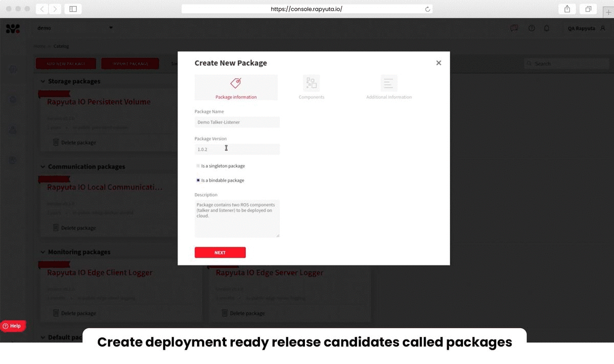Click the first left sidebar navigation icon
The image size is (614, 364).
pos(13,69)
